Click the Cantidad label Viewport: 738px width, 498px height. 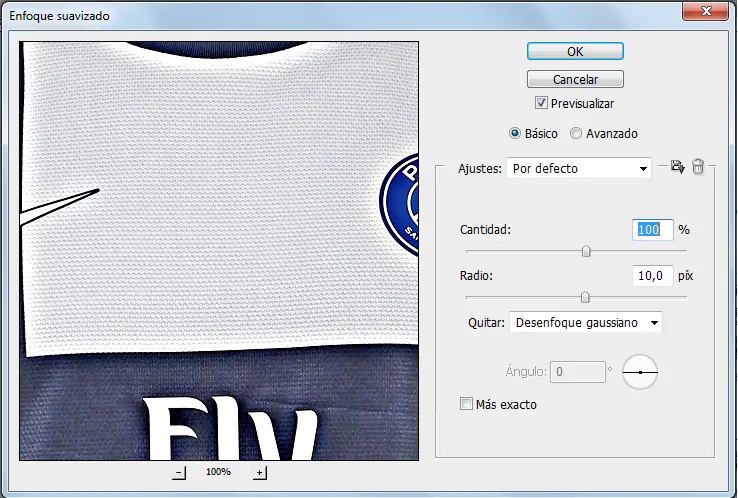tap(485, 230)
